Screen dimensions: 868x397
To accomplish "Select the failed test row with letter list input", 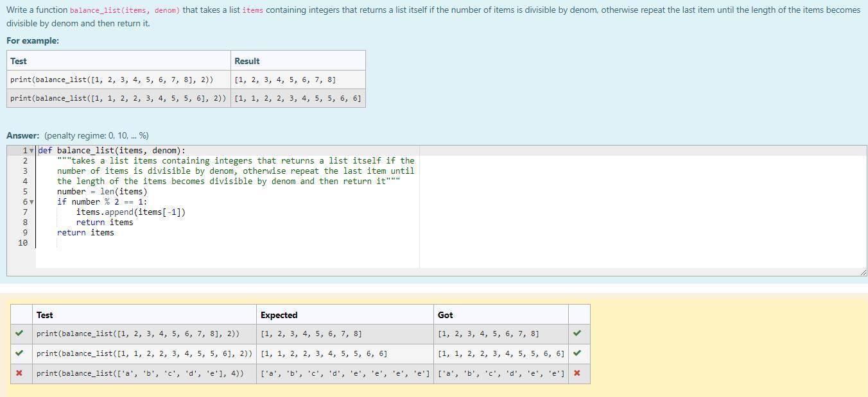I will pos(141,373).
